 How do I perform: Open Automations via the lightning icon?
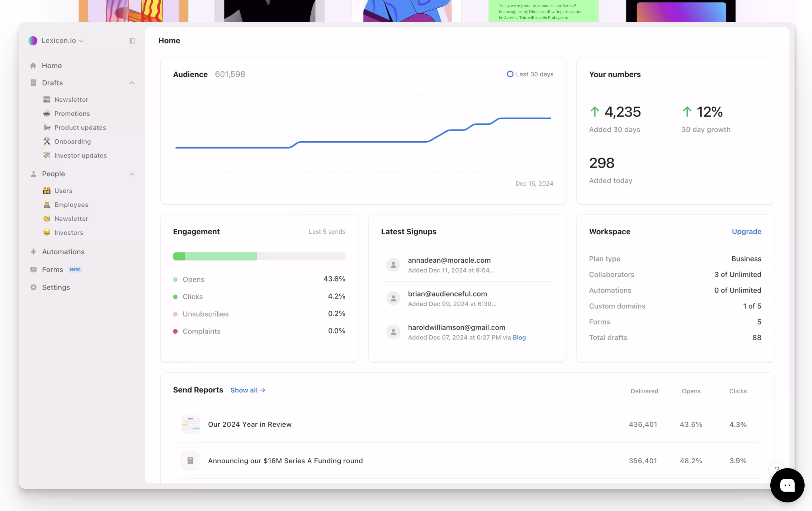(33, 252)
